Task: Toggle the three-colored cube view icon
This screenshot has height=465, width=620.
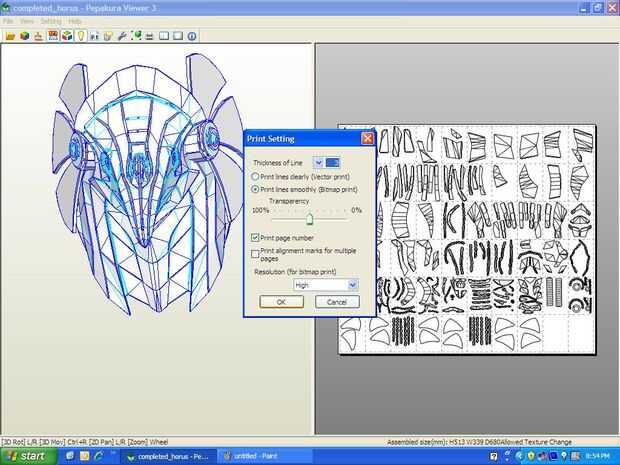Action: pyautogui.click(x=67, y=36)
